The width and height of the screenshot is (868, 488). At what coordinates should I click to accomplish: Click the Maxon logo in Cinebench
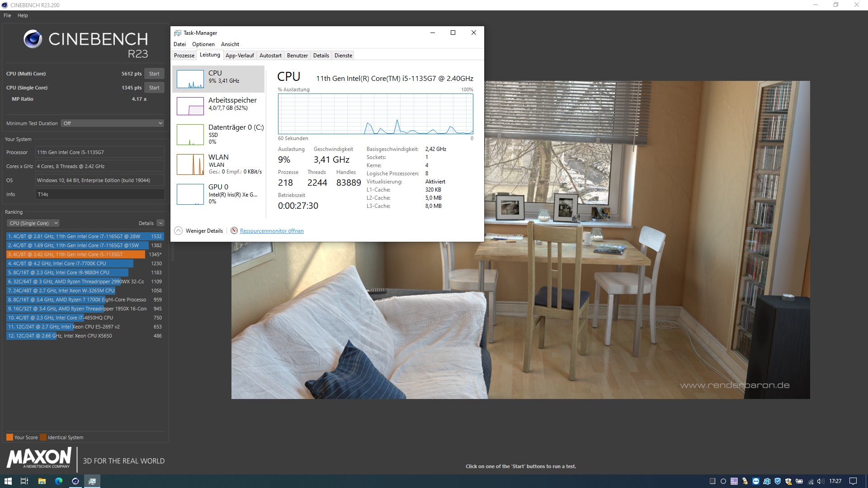pyautogui.click(x=39, y=458)
